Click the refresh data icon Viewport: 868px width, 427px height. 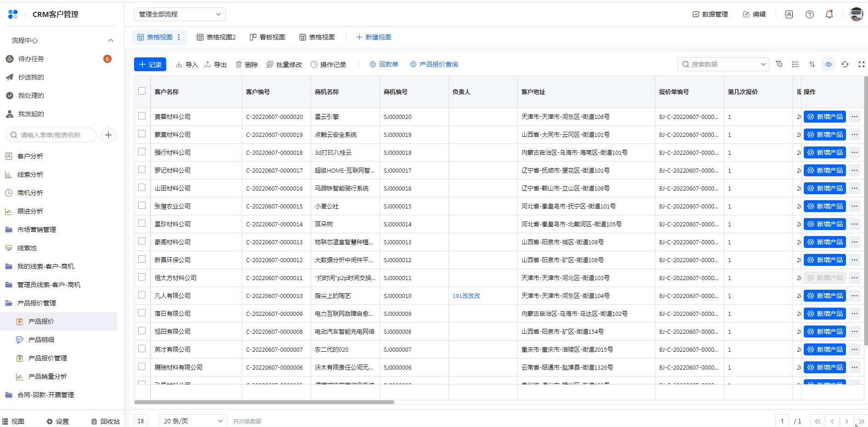pos(845,64)
